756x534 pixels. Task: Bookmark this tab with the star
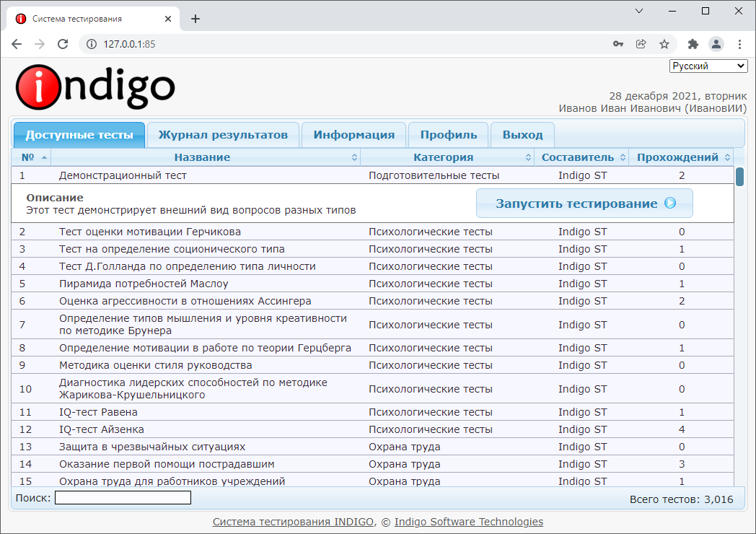[664, 44]
